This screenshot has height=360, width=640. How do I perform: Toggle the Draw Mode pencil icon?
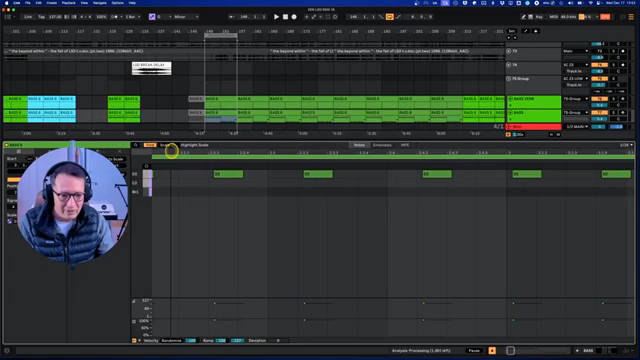tap(523, 17)
